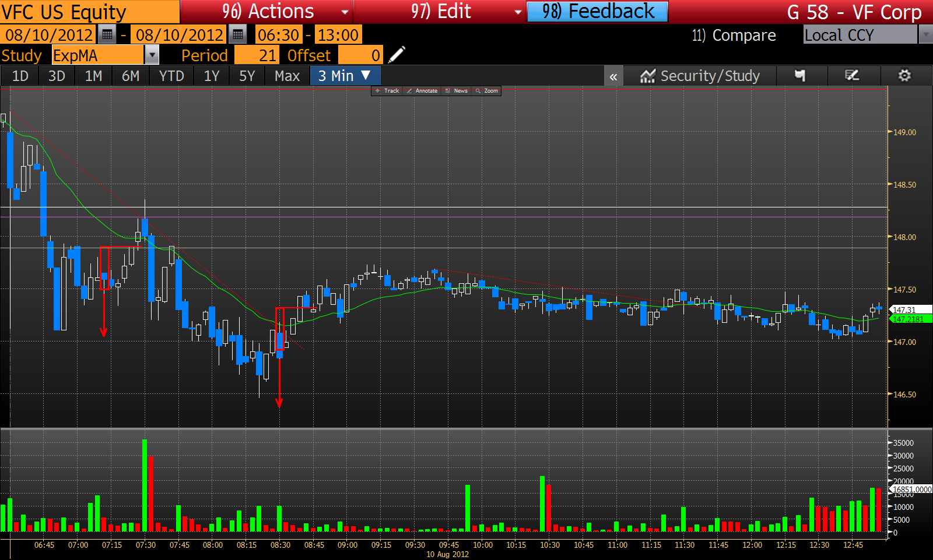Open the 97) Edit menu
This screenshot has width=933, height=560.
coord(440,12)
